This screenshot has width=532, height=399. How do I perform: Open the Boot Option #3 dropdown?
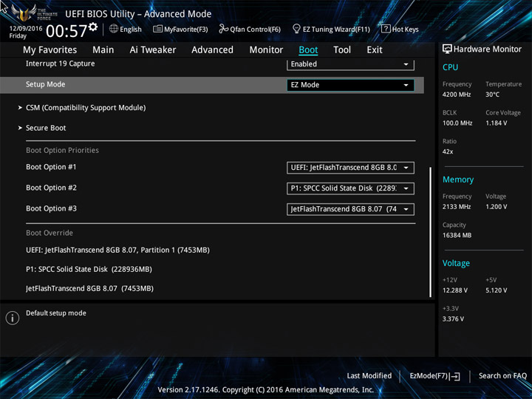coord(350,209)
